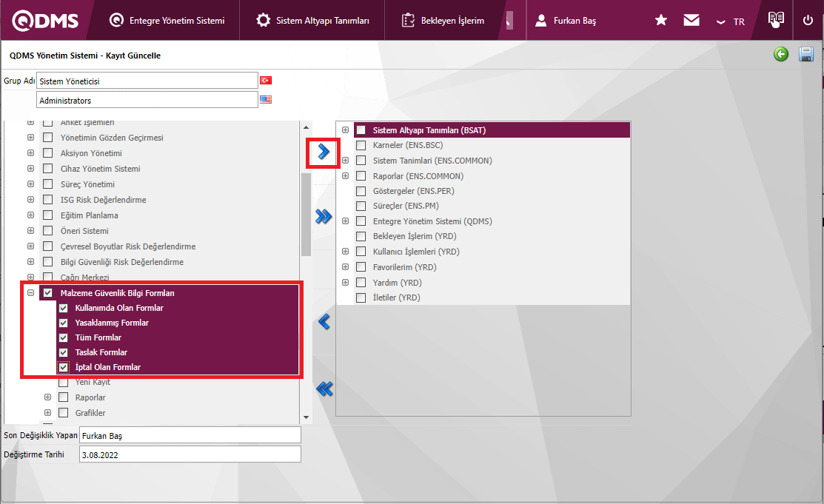Open the TR language selector
Screen dimensions: 824x504
tap(731, 21)
